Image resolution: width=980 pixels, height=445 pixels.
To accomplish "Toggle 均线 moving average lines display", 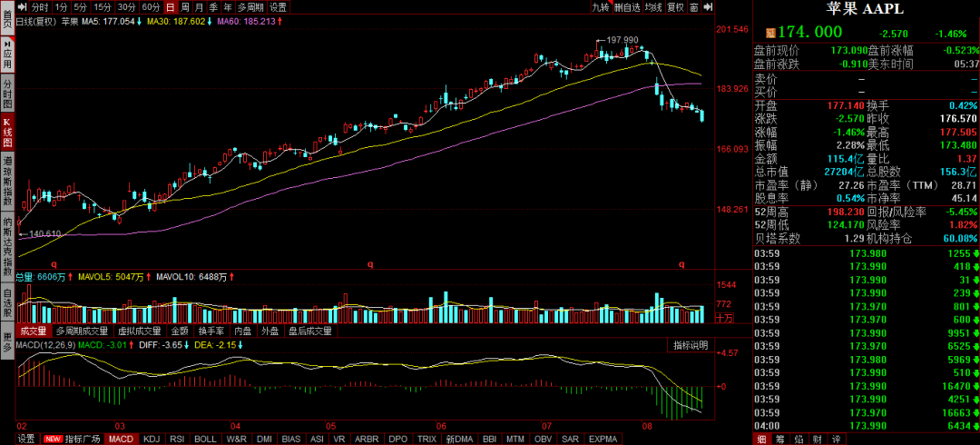I will (x=652, y=7).
